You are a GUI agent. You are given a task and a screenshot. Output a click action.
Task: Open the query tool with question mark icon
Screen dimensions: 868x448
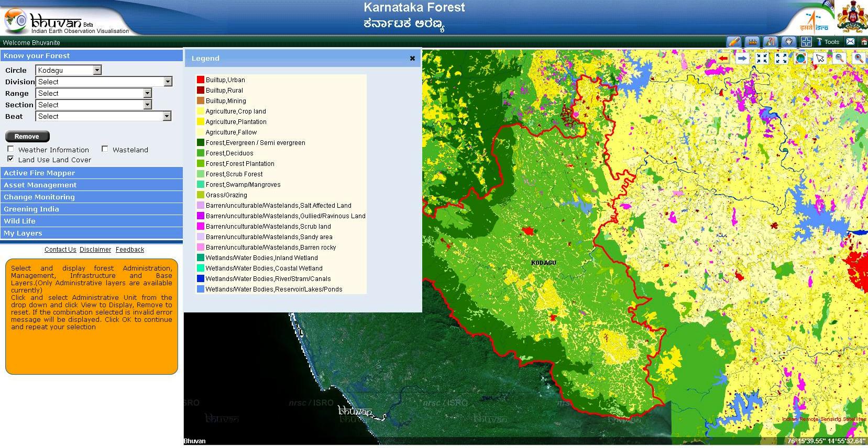[x=770, y=42]
